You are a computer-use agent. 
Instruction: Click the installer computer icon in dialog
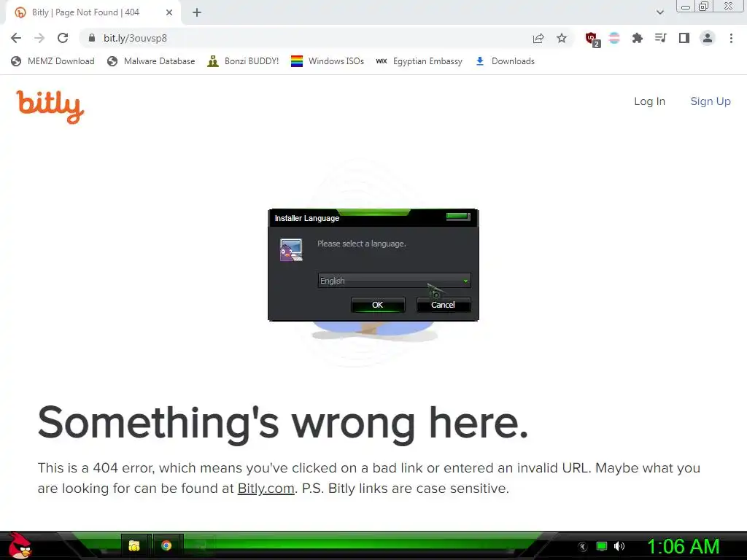(291, 250)
